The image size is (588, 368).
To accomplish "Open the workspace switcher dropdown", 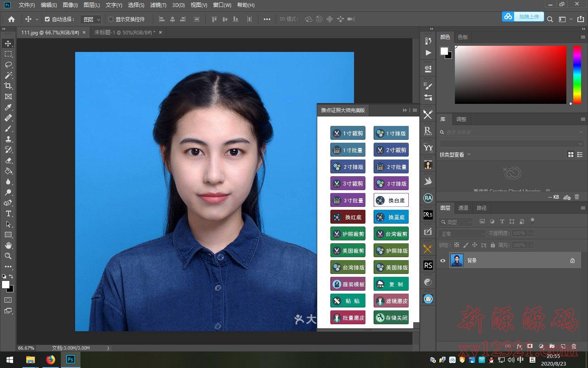I will pos(566,19).
